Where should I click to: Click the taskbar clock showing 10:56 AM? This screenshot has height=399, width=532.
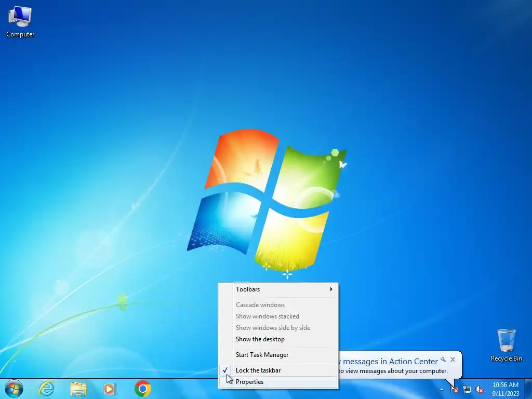[x=506, y=389]
